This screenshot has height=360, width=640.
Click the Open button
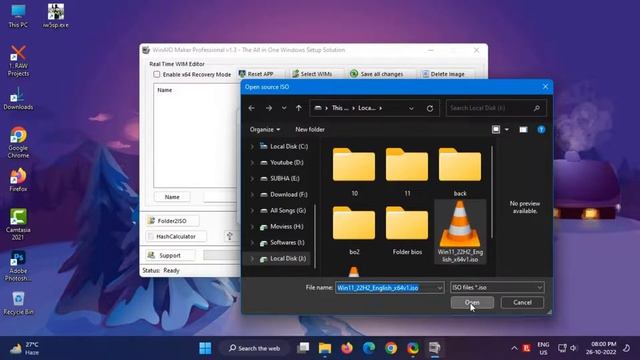(472, 302)
